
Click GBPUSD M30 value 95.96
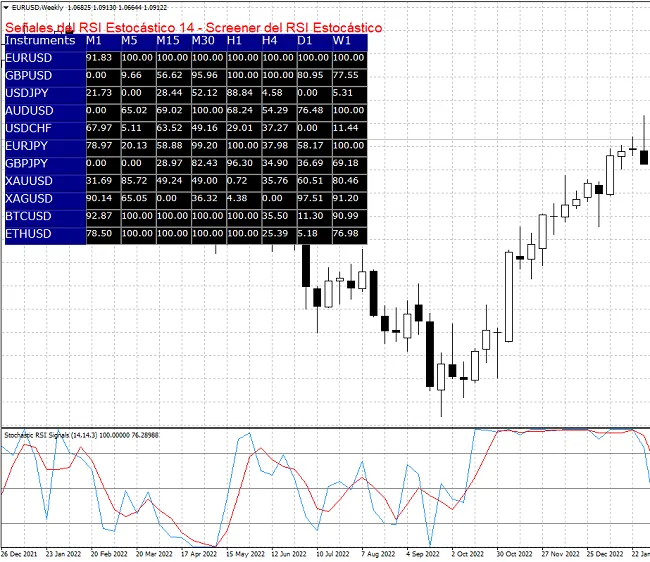tap(205, 75)
